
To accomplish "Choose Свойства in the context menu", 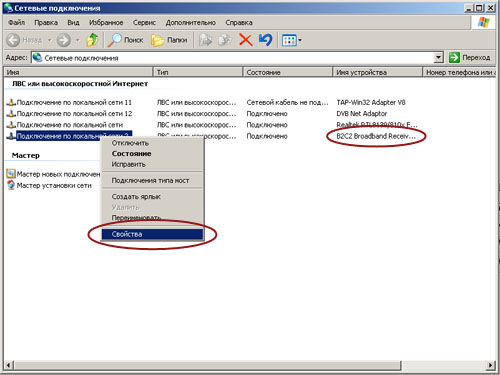I will [152, 234].
